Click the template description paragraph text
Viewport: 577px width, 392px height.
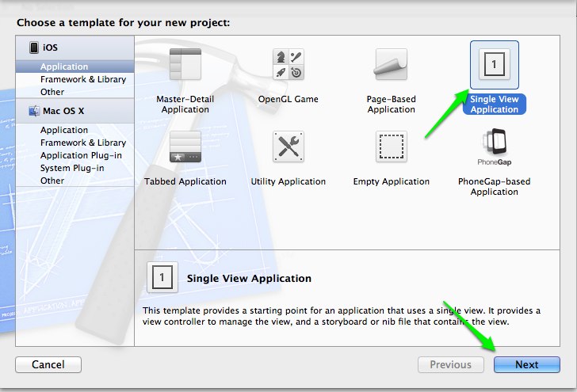[342, 316]
